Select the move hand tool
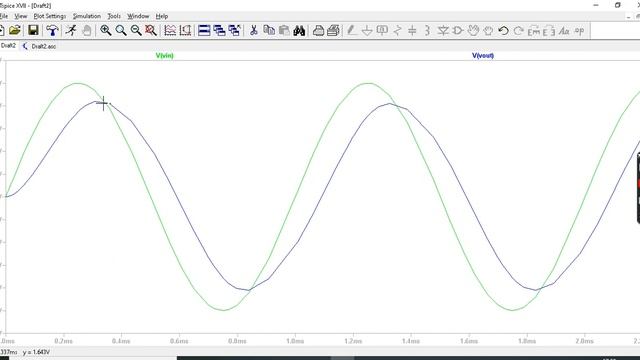 pyautogui.click(x=473, y=30)
